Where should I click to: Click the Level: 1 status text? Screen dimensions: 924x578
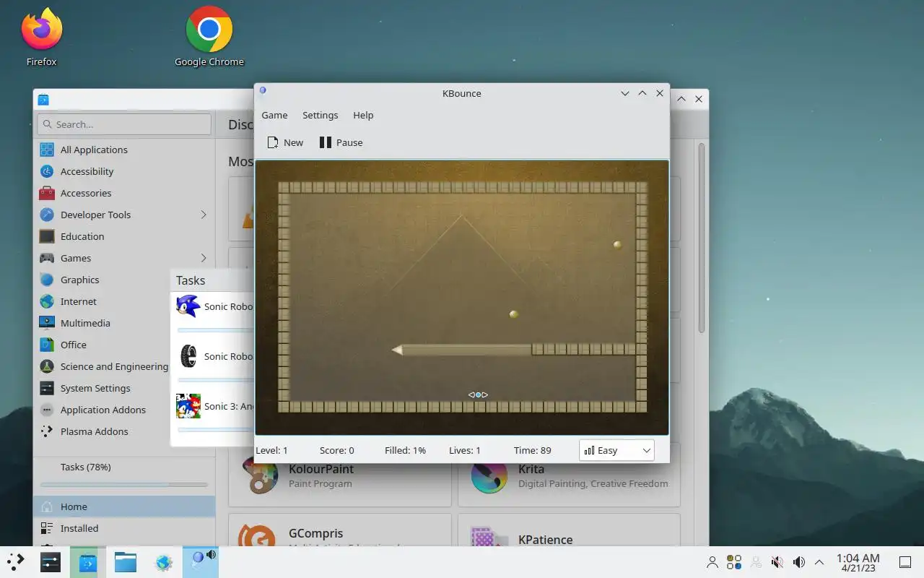[271, 450]
